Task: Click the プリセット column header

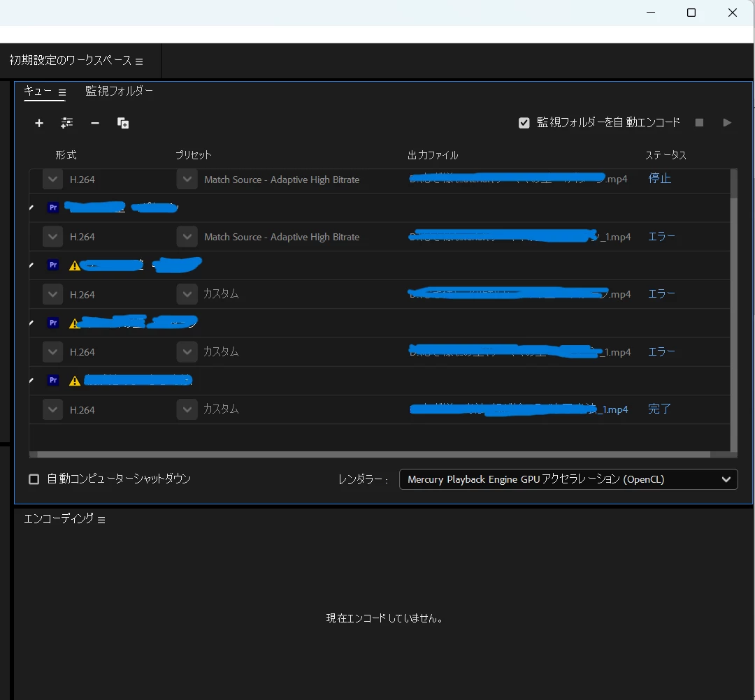Action: pos(193,155)
